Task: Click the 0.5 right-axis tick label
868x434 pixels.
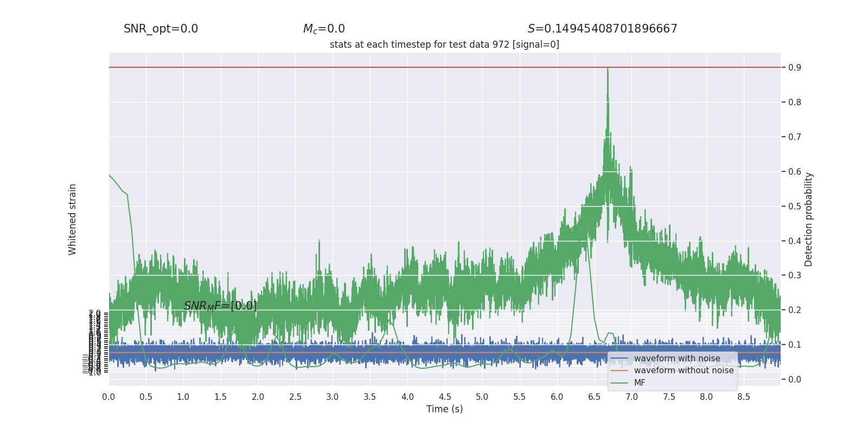Action: pos(795,206)
